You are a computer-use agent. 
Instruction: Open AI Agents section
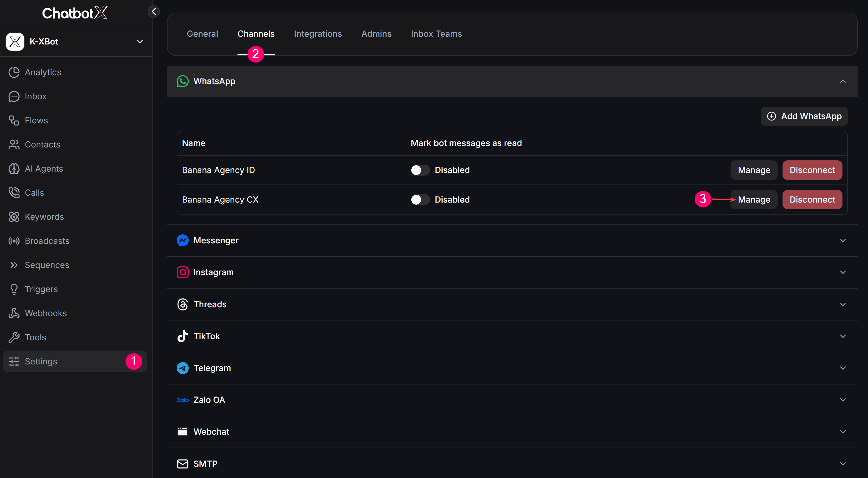coord(75,168)
